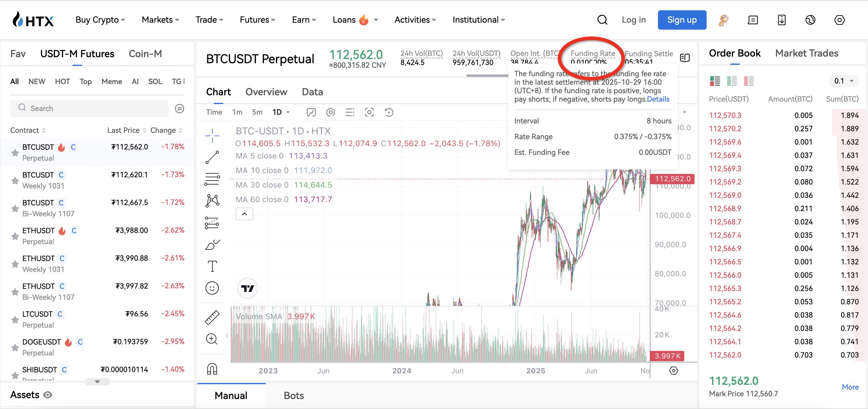
Task: Open the emoji sticker tool
Action: (x=212, y=288)
